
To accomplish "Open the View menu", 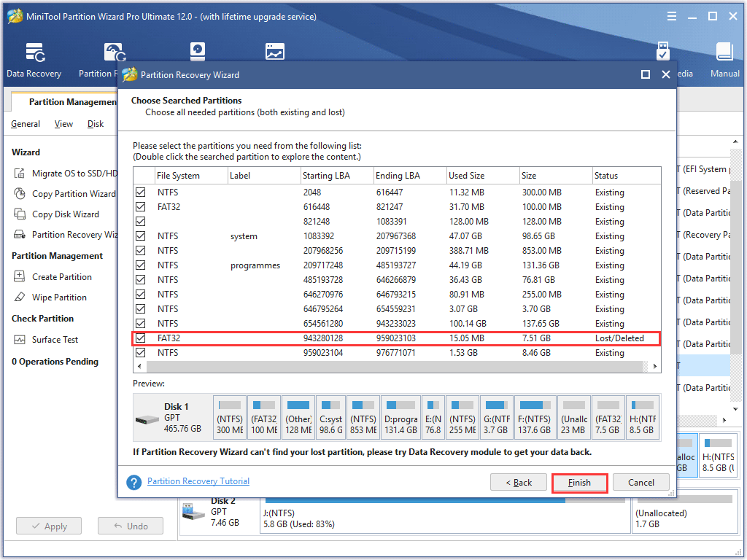I will [x=64, y=124].
